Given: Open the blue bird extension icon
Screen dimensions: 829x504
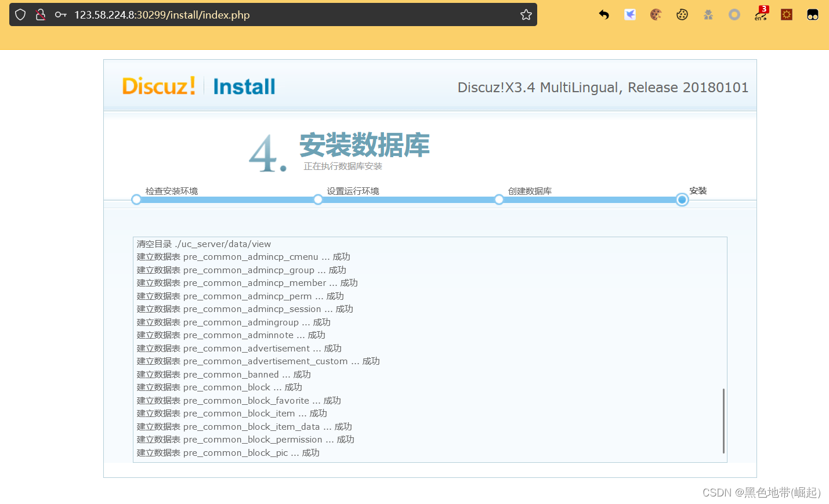Looking at the screenshot, I should [629, 14].
